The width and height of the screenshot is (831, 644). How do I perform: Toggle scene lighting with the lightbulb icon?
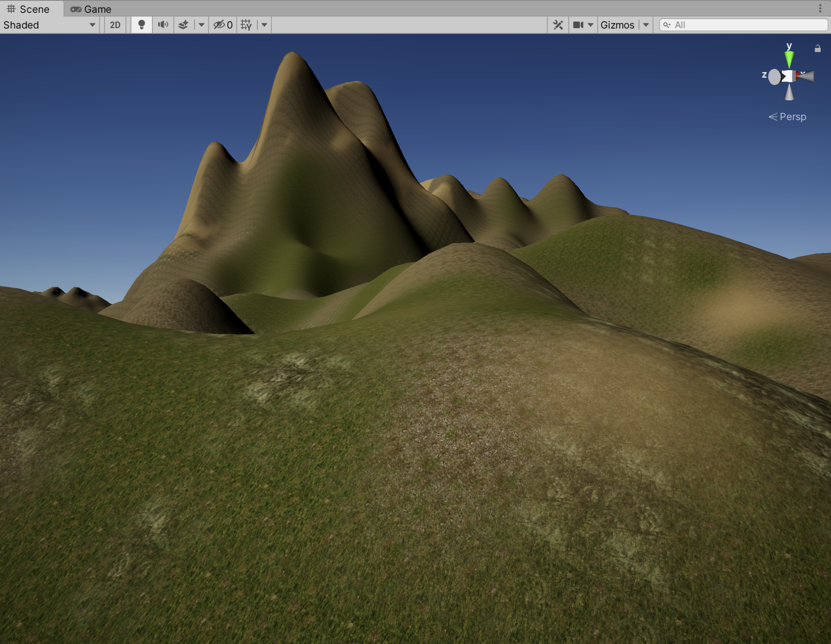[141, 25]
